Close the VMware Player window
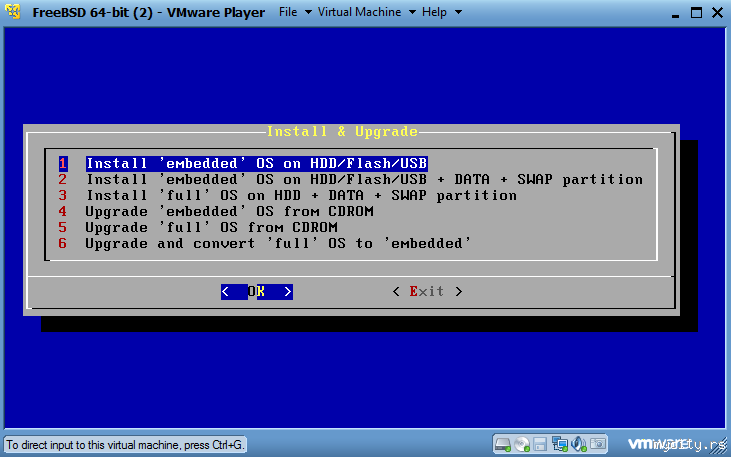Viewport: 731px width, 457px height. 717,13
